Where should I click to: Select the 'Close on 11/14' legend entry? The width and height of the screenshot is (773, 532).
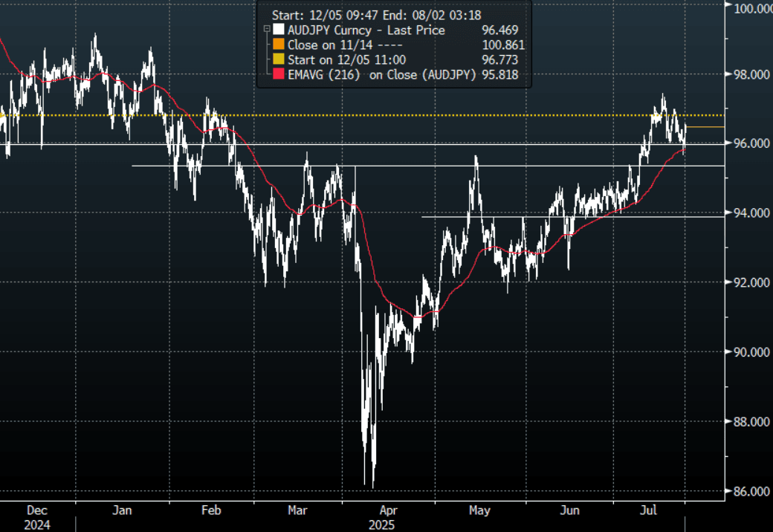click(x=345, y=45)
